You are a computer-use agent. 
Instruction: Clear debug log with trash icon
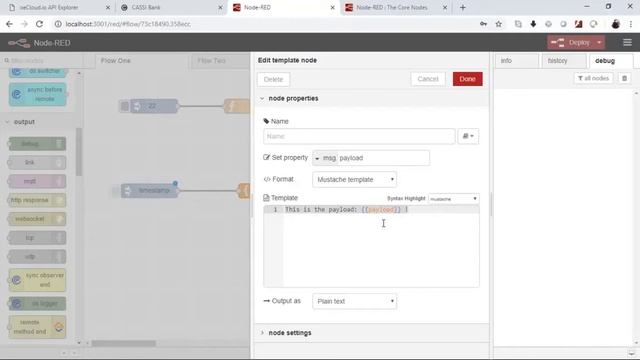[624, 78]
